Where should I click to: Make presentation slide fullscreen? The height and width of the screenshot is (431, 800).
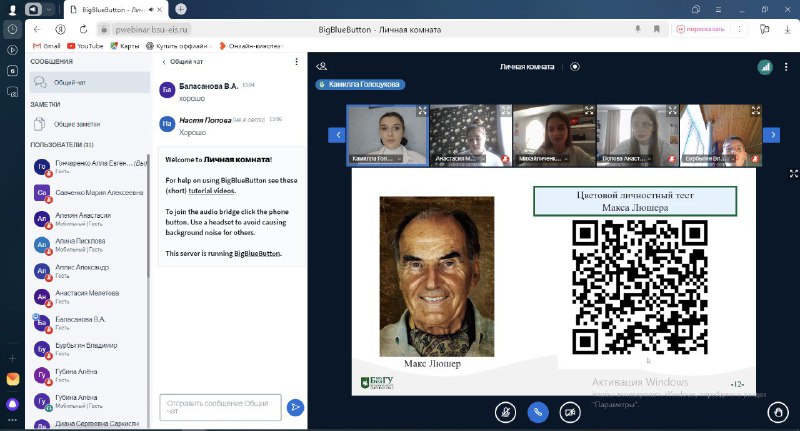pyautogui.click(x=793, y=174)
